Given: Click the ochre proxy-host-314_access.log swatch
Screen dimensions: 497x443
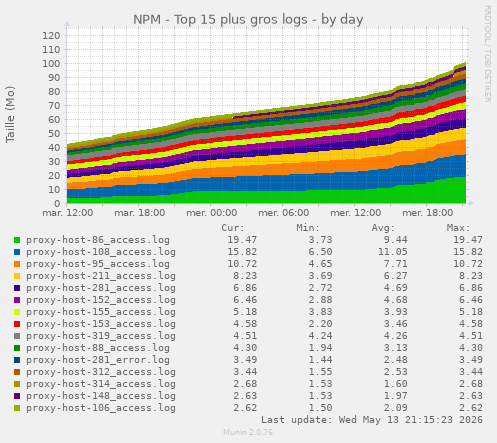Looking at the screenshot, I should pyautogui.click(x=17, y=384).
